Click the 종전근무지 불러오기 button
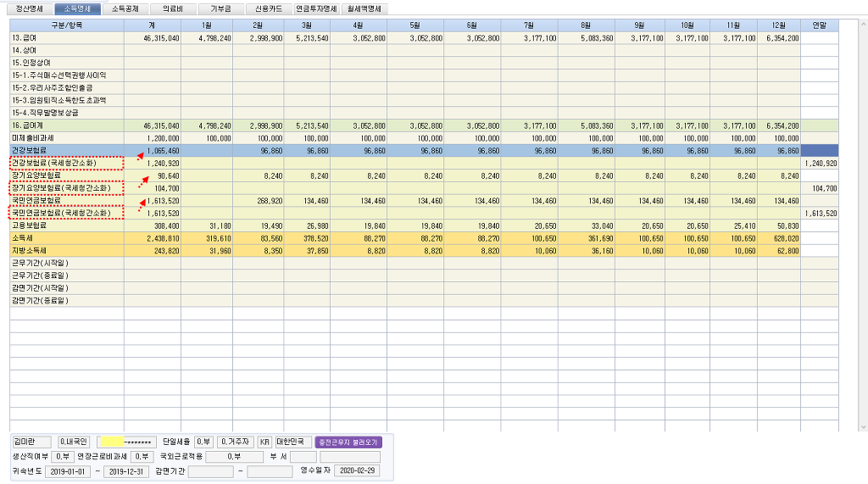868x484 pixels. [x=348, y=442]
